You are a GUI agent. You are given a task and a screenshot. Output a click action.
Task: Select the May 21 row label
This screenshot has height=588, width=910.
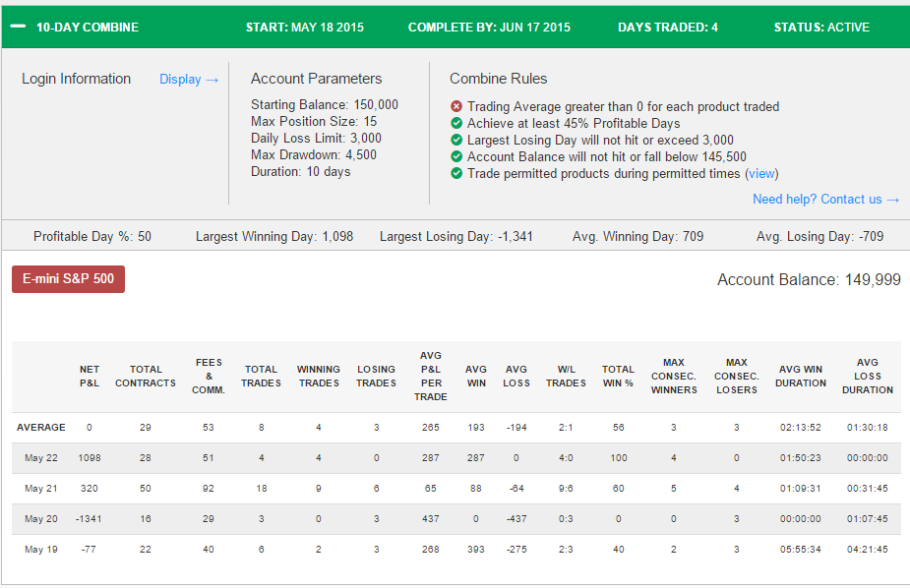coord(41,489)
